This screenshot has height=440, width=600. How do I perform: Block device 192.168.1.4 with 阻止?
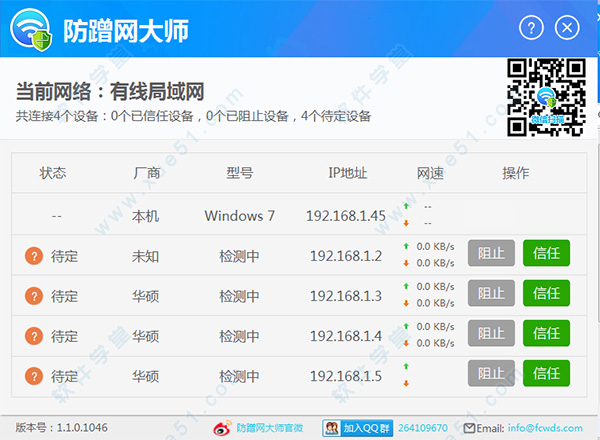[x=491, y=333]
